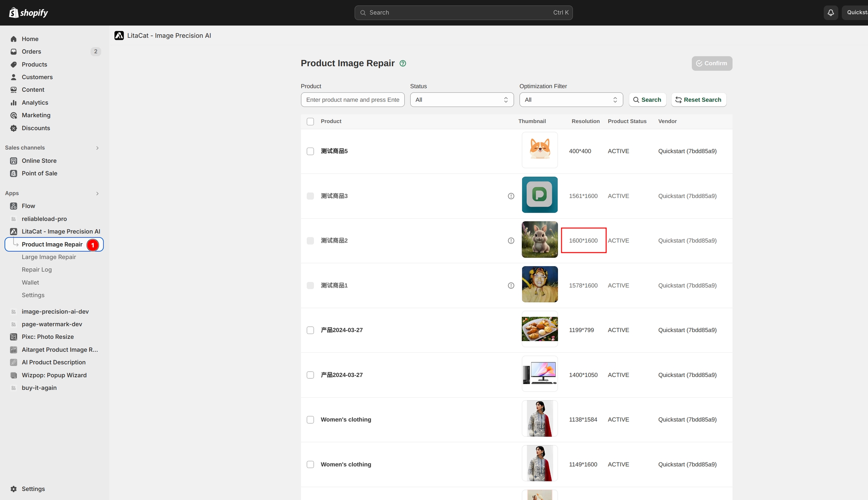Click the Shopify logo
Viewport: 868px width, 500px height.
pyautogui.click(x=29, y=13)
